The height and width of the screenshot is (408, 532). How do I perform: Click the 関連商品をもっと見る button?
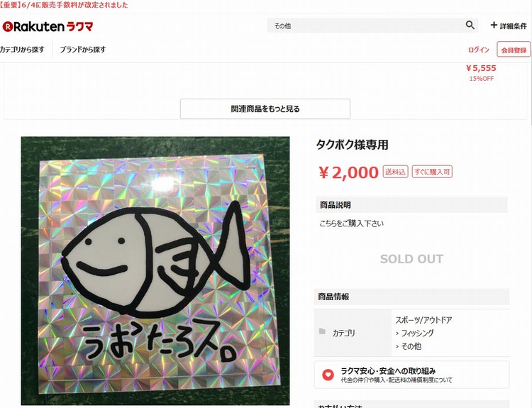tap(265, 109)
